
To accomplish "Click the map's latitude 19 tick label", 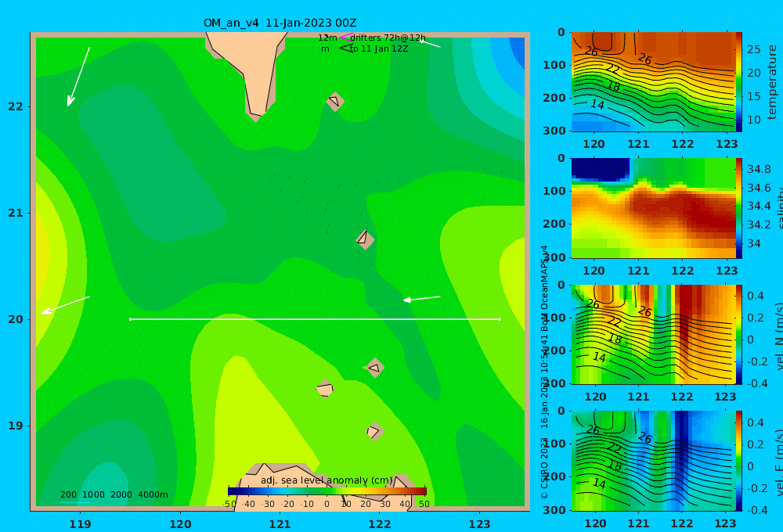I will coord(16,426).
